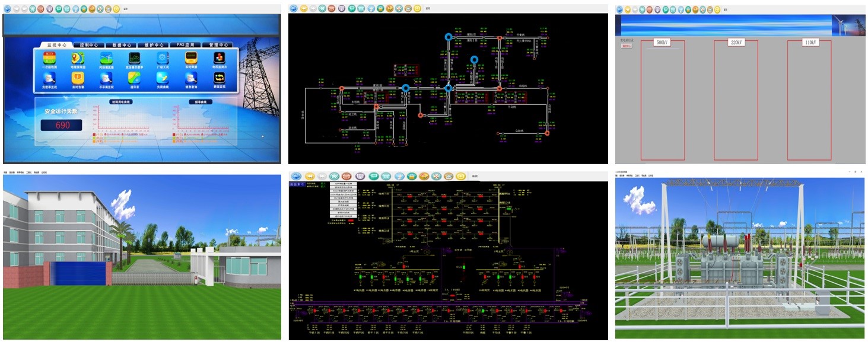Click the 690 safe-running days counter
This screenshot has width=868, height=342.
62,125
